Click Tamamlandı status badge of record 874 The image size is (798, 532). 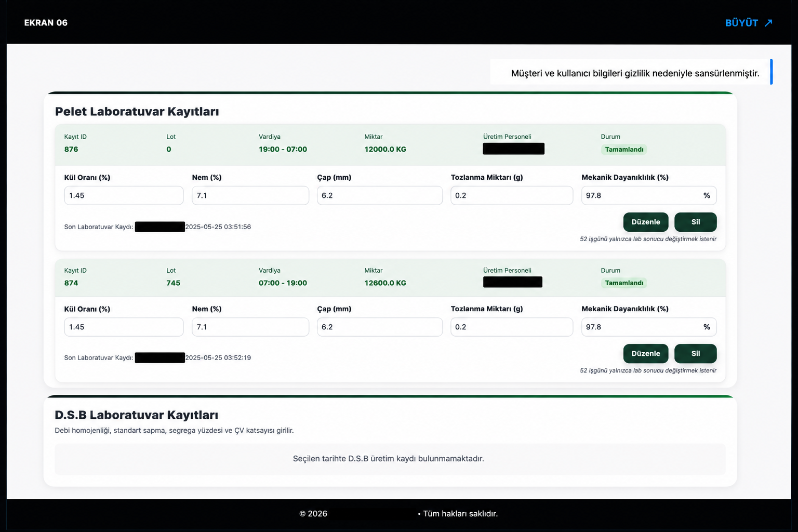coord(624,283)
